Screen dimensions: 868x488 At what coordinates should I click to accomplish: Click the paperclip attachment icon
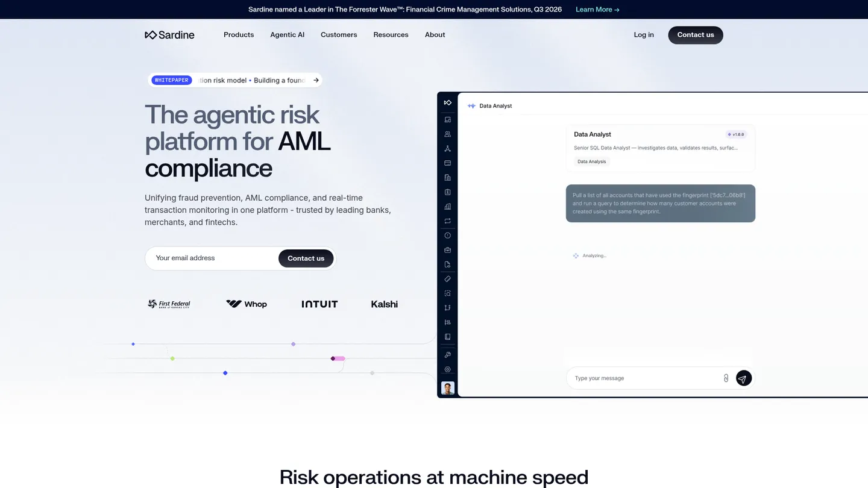(726, 378)
